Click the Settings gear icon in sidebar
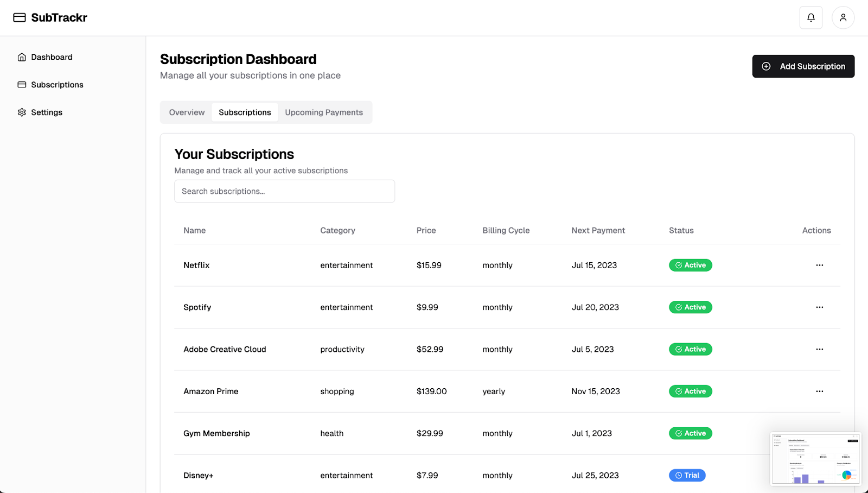868x493 pixels. [22, 112]
